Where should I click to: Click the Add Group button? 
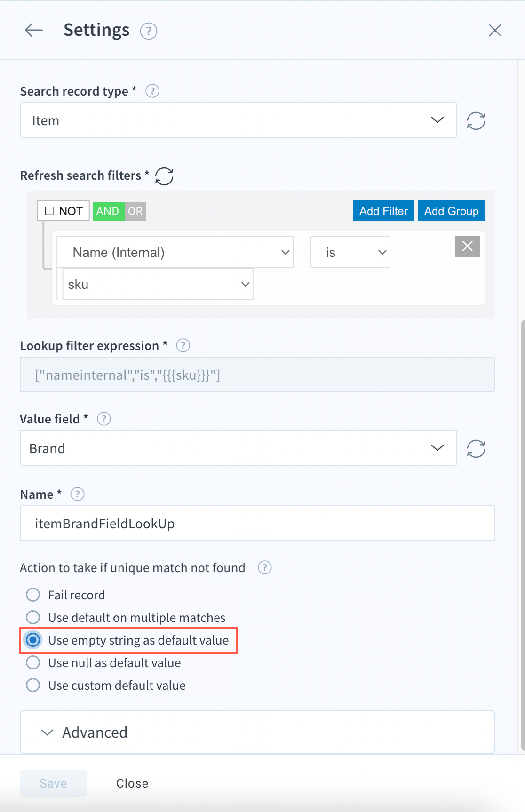pyautogui.click(x=452, y=211)
